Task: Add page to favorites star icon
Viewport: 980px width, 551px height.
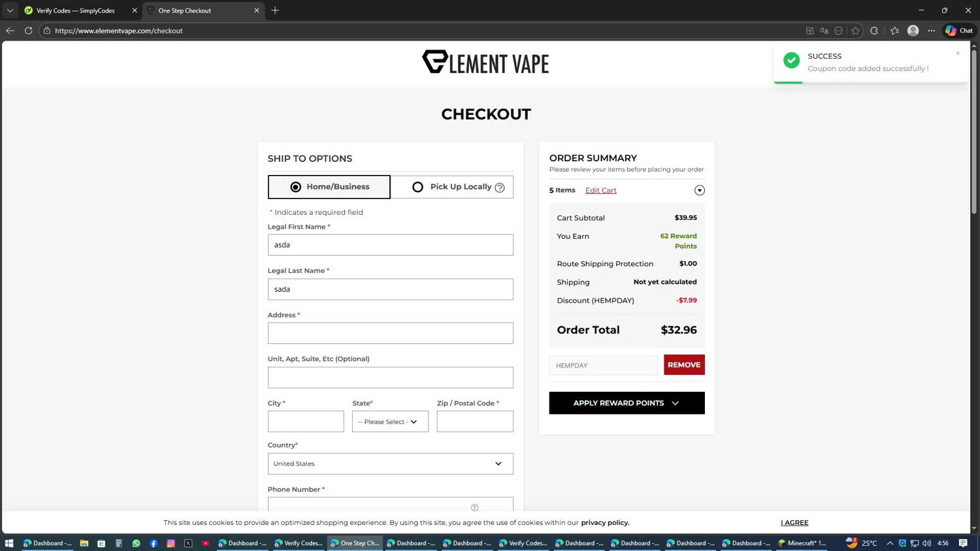Action: coord(855,31)
